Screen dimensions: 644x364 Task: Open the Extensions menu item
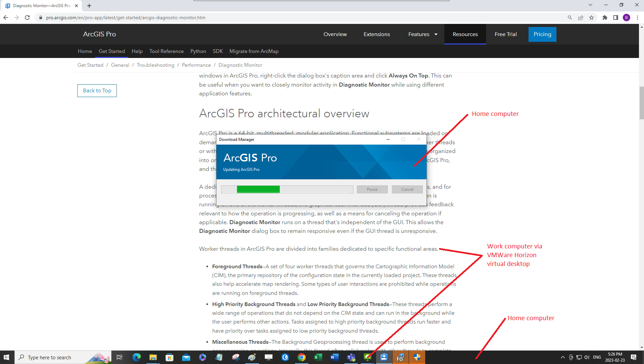pos(377,34)
